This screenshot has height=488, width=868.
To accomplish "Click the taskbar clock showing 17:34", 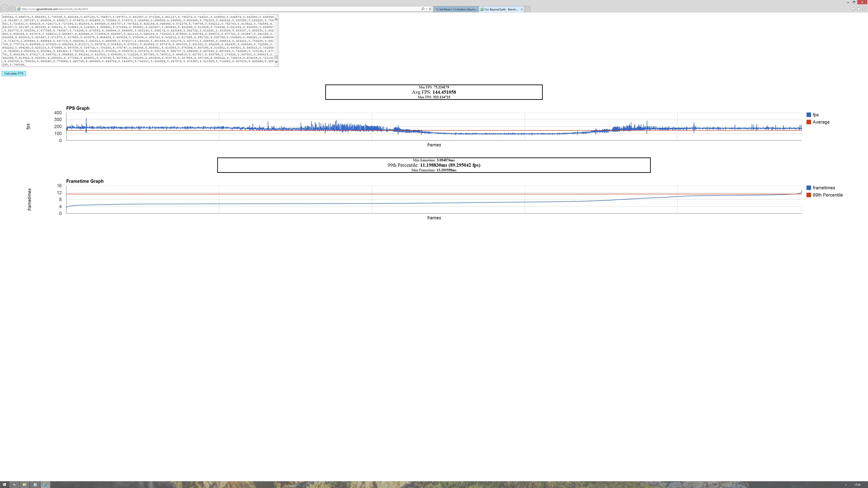I will [858, 485].
